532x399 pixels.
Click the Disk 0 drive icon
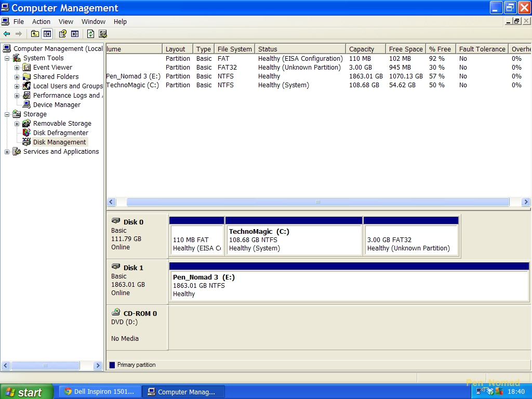[x=116, y=221]
